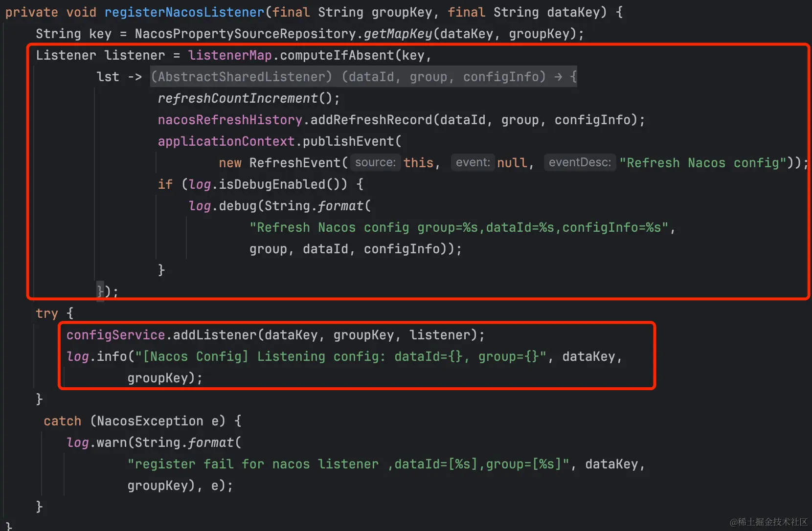This screenshot has height=531, width=812.
Task: Expand the folded AbstractSharedListener lambda region
Action: pyautogui.click(x=363, y=77)
